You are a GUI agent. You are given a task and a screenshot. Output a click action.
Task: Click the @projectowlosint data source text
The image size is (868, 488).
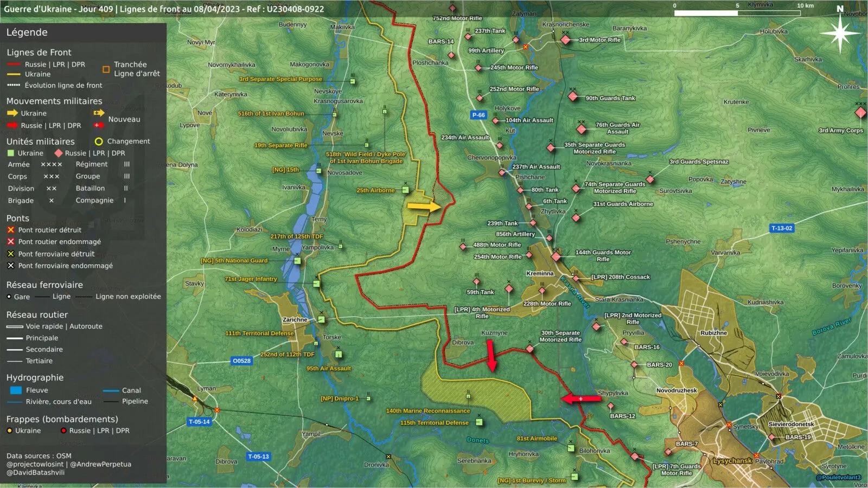tap(35, 464)
